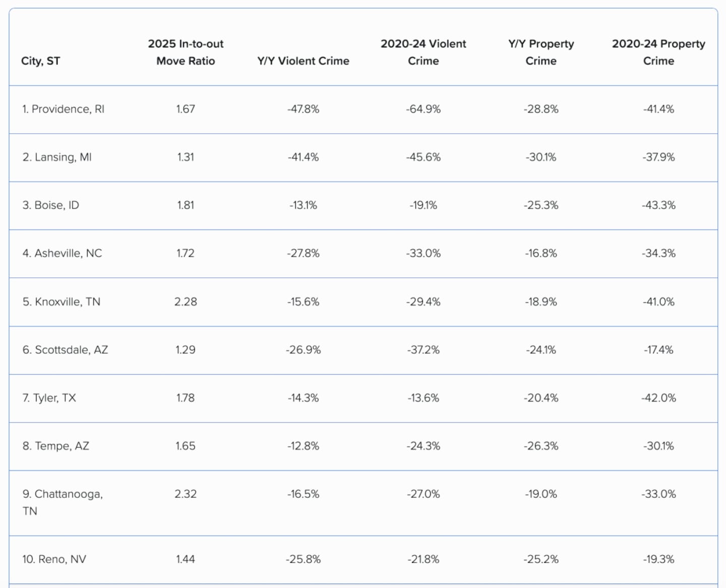Viewport: 726px width, 588px height.
Task: Click the Tempe, AZ row label
Action: pos(55,446)
